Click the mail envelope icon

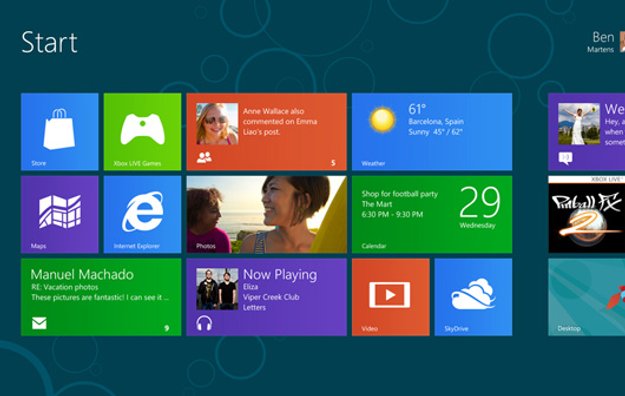coord(39,323)
